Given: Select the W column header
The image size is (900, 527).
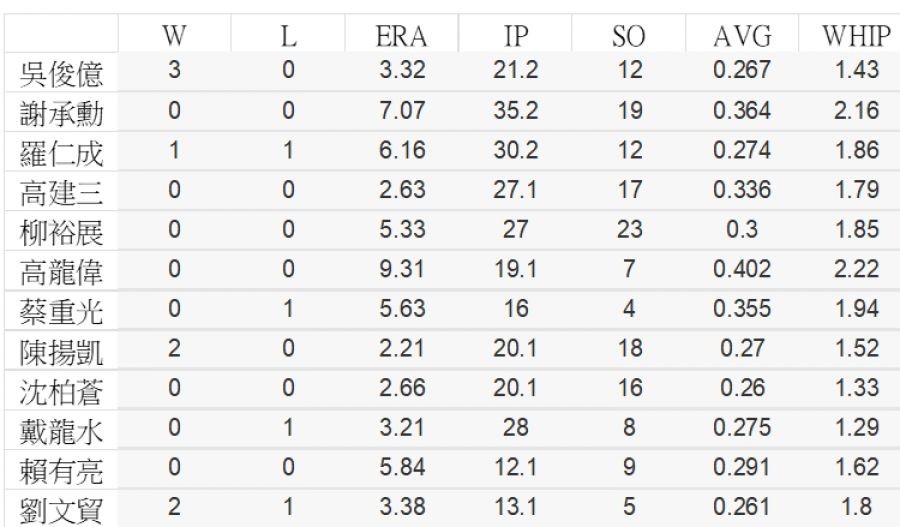Looking at the screenshot, I should [x=173, y=38].
